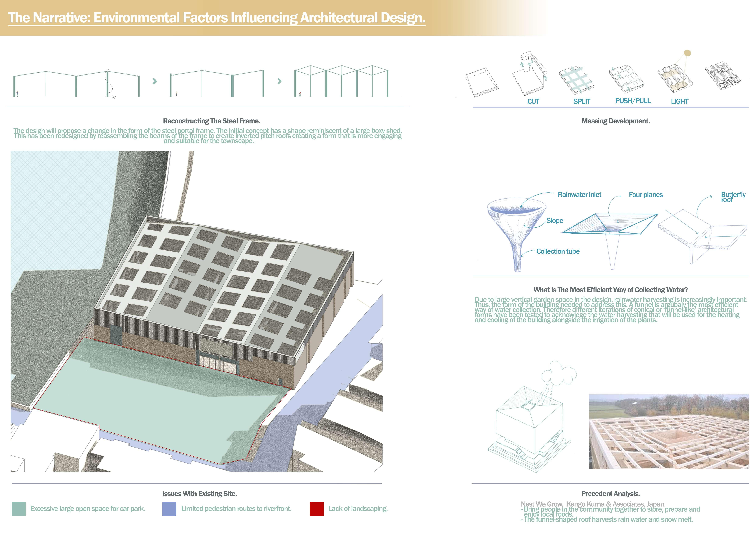Screen dimensions: 756x534
Task: Click the funnel rainwater sketch
Action: pos(516,232)
